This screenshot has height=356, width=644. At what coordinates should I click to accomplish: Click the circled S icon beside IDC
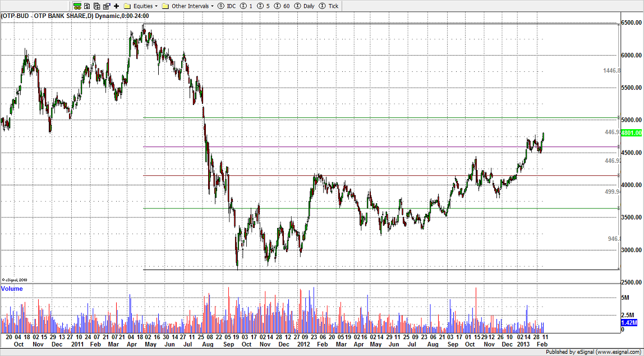click(220, 6)
